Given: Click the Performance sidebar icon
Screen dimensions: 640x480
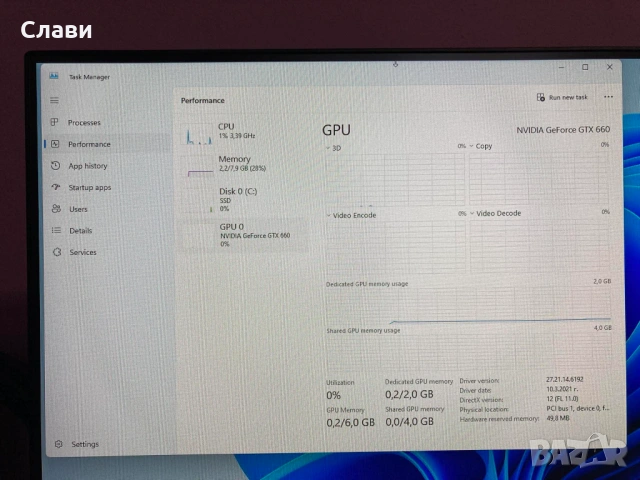Looking at the screenshot, I should coord(55,144).
